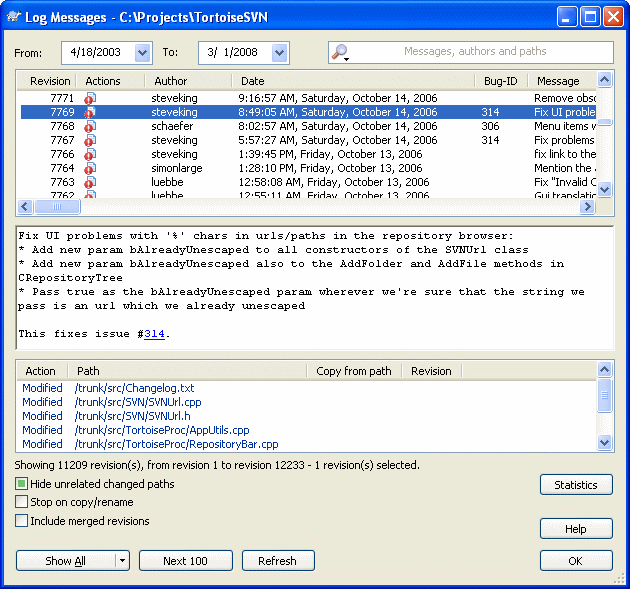Click the Next 100 button
630x589 pixels.
point(185,561)
